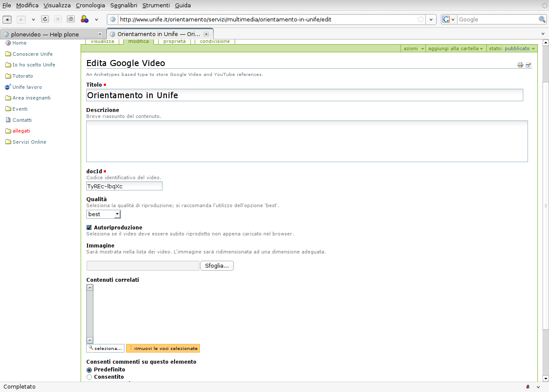The height and width of the screenshot is (392, 549).
Task: Go to the browser home page icon
Action: click(x=71, y=19)
